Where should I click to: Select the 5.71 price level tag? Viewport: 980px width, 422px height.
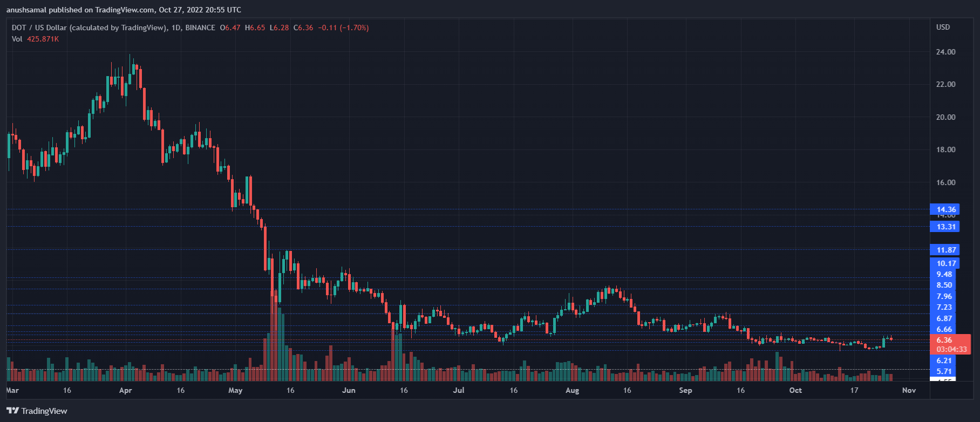pyautogui.click(x=943, y=371)
